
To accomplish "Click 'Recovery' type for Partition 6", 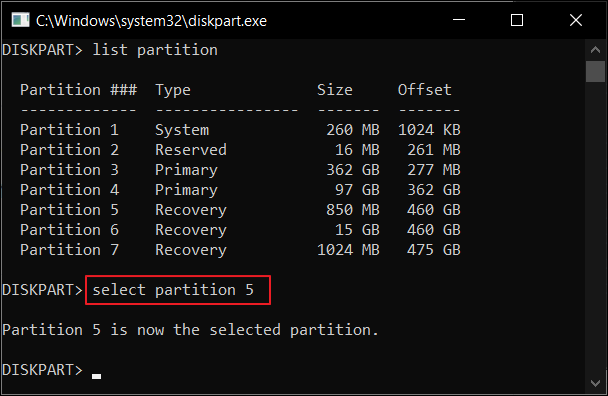I will (191, 230).
